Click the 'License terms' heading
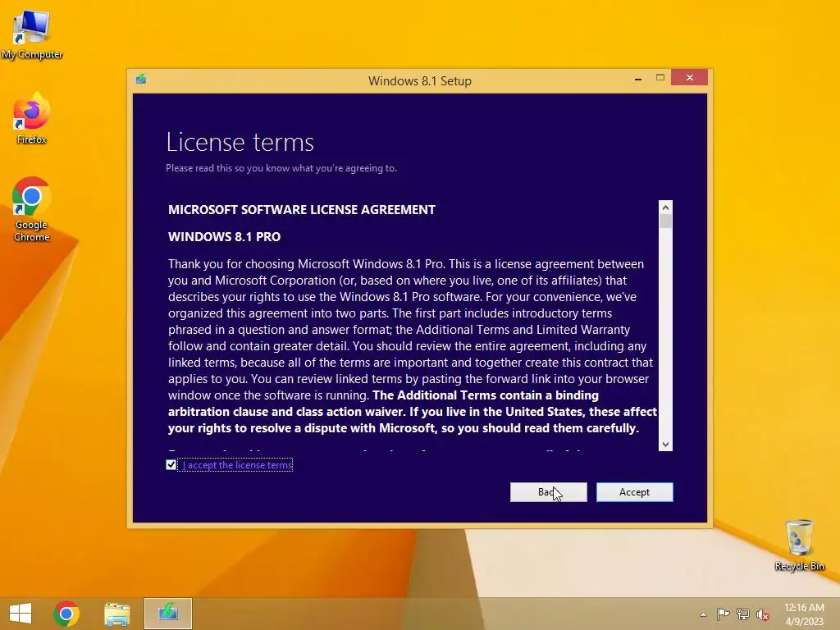840x630 pixels. [240, 142]
